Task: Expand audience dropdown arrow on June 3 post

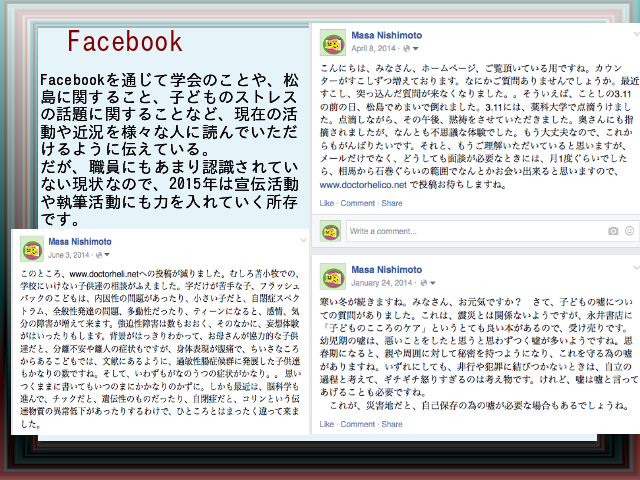Action: click(x=107, y=255)
